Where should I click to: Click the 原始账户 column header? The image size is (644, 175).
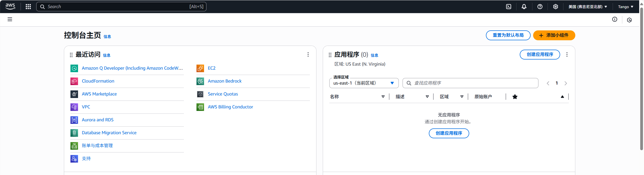[x=483, y=97]
